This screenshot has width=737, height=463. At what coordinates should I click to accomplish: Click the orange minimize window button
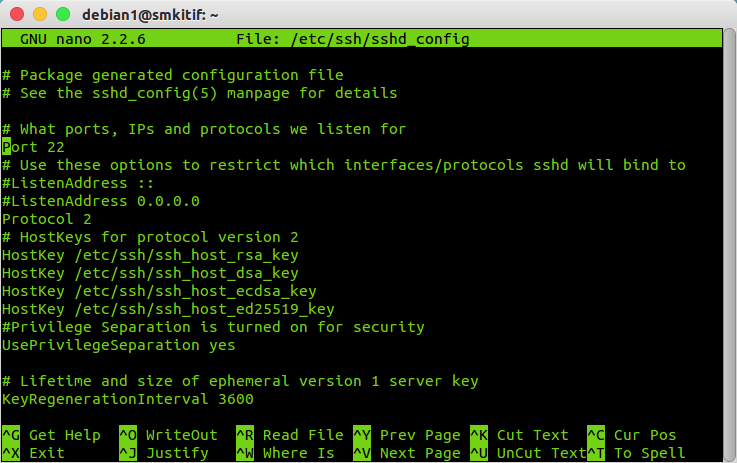click(x=39, y=15)
